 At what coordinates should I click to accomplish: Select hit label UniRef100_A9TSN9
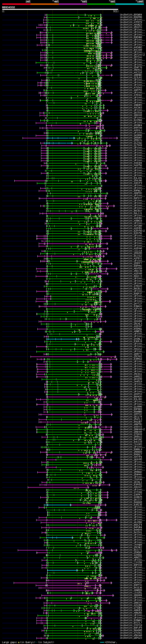pyautogui.click(x=131, y=226)
